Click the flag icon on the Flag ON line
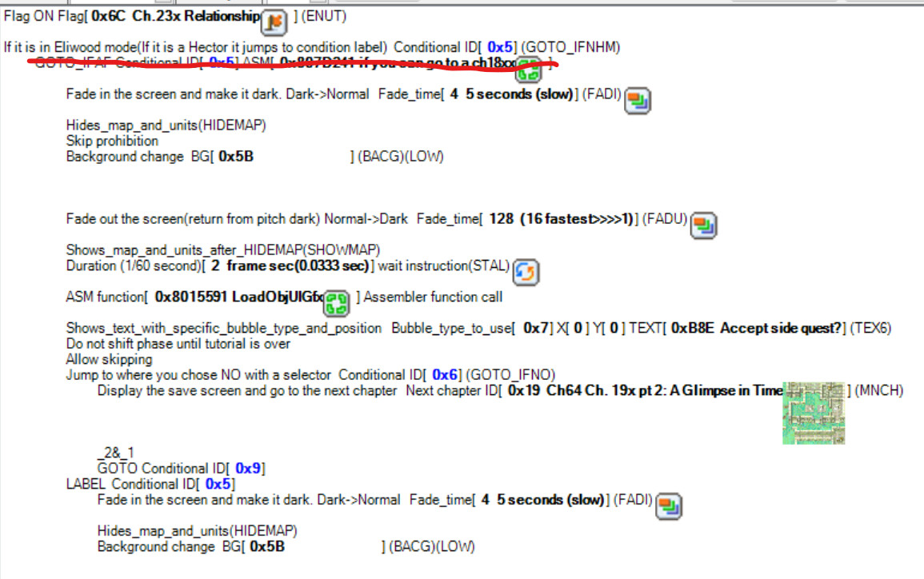The image size is (924, 579). (x=274, y=22)
